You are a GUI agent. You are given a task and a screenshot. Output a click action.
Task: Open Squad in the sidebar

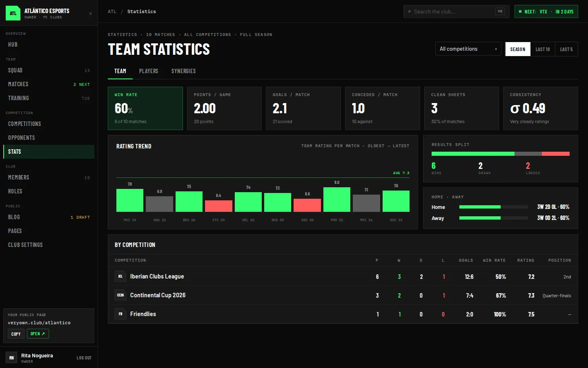pos(49,70)
